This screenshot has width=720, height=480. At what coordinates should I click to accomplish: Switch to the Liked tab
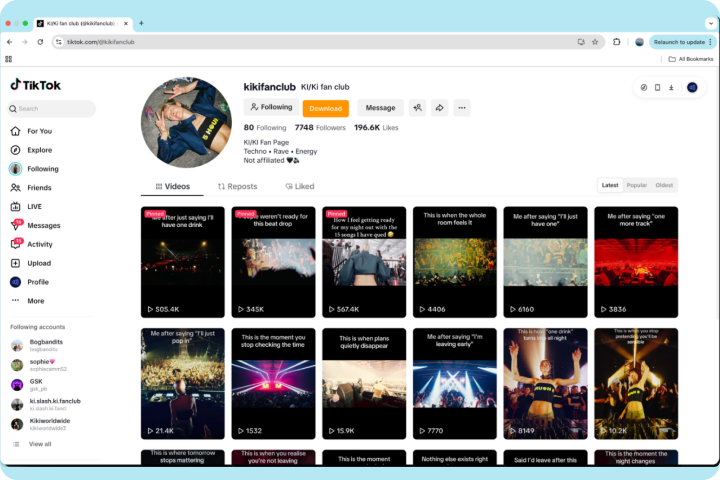click(x=299, y=186)
